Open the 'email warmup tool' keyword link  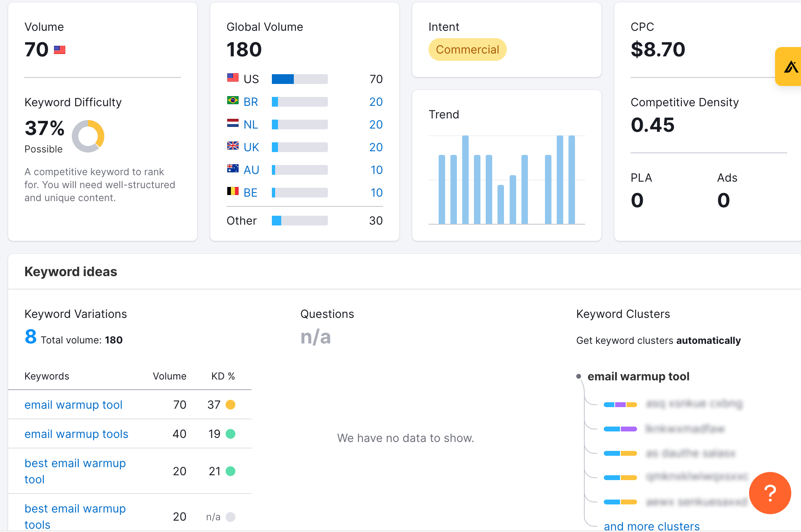(73, 405)
